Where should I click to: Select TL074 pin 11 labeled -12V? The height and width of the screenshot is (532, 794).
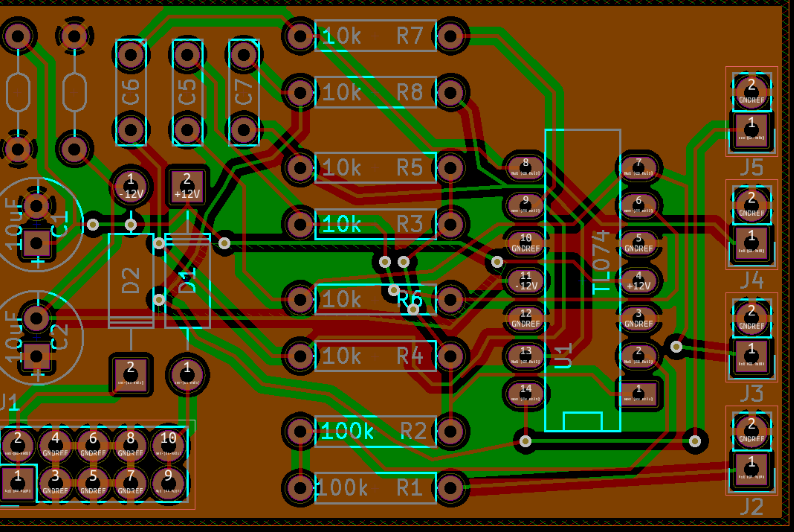click(x=524, y=279)
